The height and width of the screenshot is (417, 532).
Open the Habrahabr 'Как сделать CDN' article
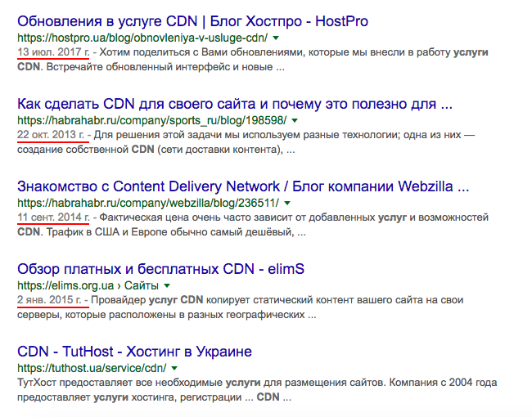point(235,104)
